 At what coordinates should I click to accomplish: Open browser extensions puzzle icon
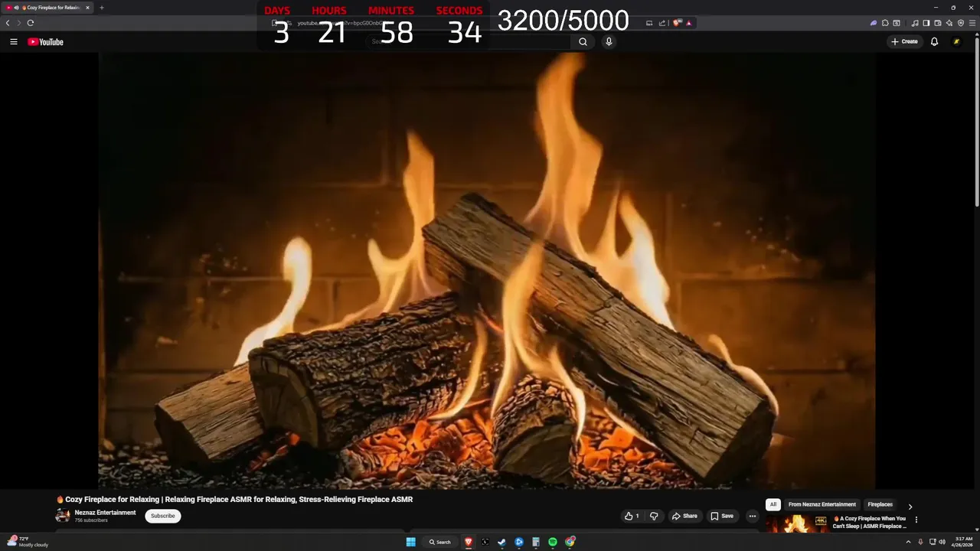[885, 23]
